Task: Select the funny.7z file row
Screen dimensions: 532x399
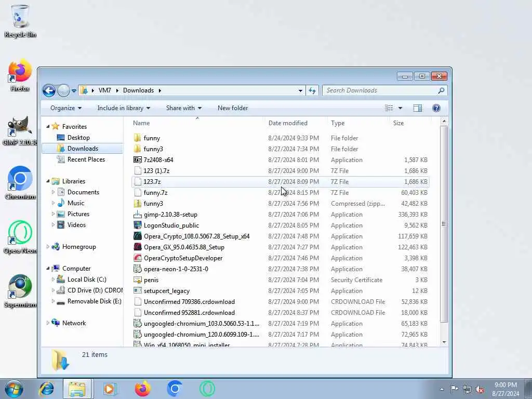Action: (x=280, y=193)
